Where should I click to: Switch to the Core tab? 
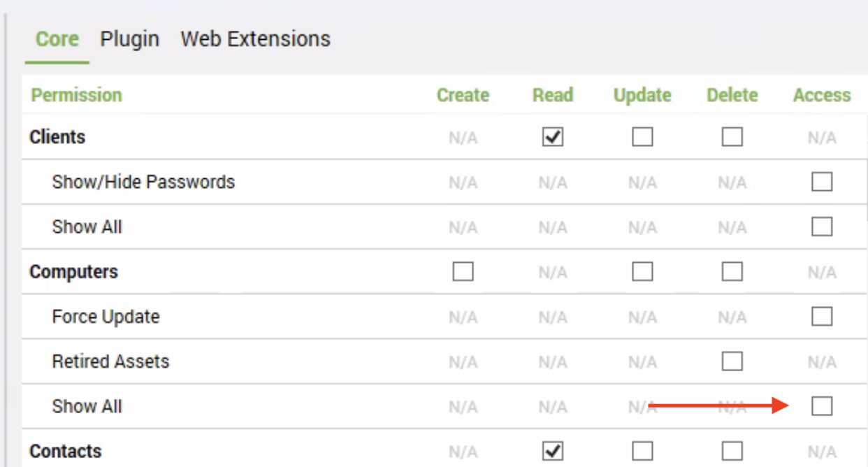tap(57, 39)
